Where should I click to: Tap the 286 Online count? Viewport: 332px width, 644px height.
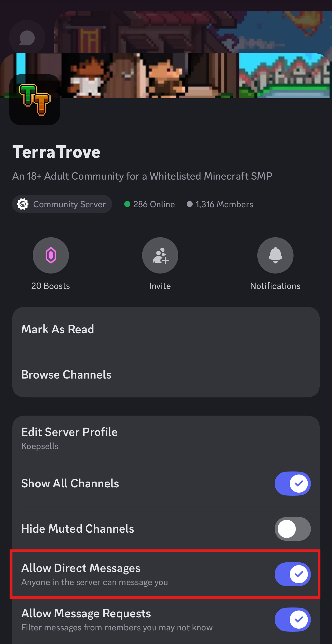pyautogui.click(x=154, y=204)
